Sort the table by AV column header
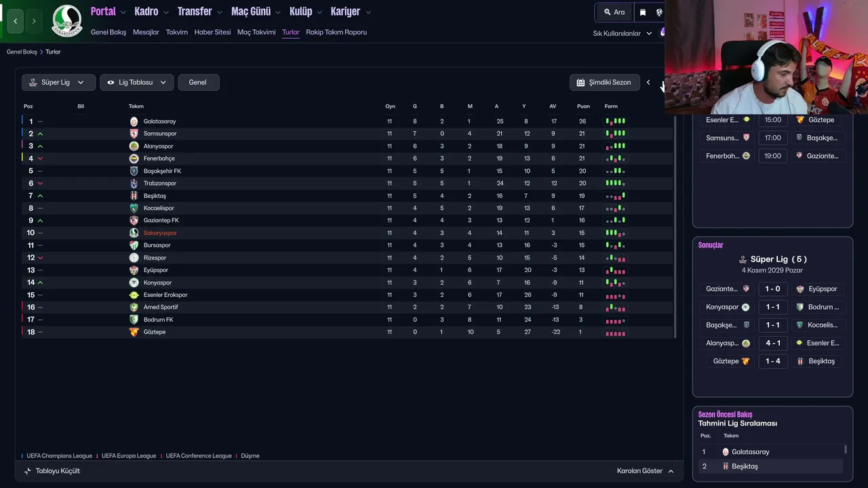The image size is (868, 488). [553, 106]
